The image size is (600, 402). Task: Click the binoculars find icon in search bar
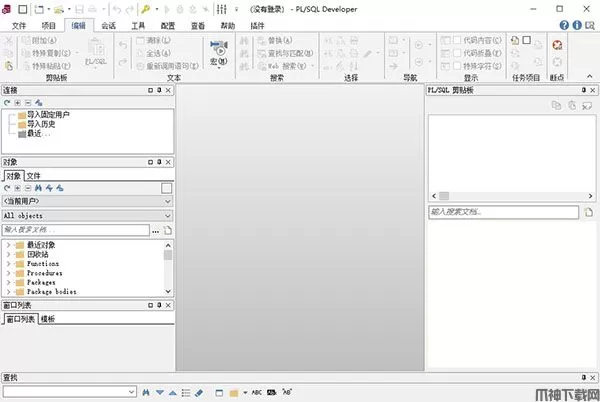146,391
